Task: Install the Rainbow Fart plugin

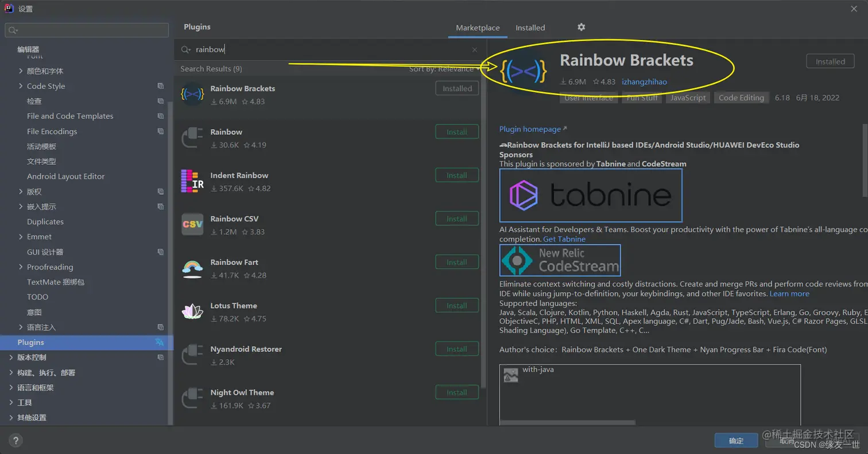Action: pos(457,262)
